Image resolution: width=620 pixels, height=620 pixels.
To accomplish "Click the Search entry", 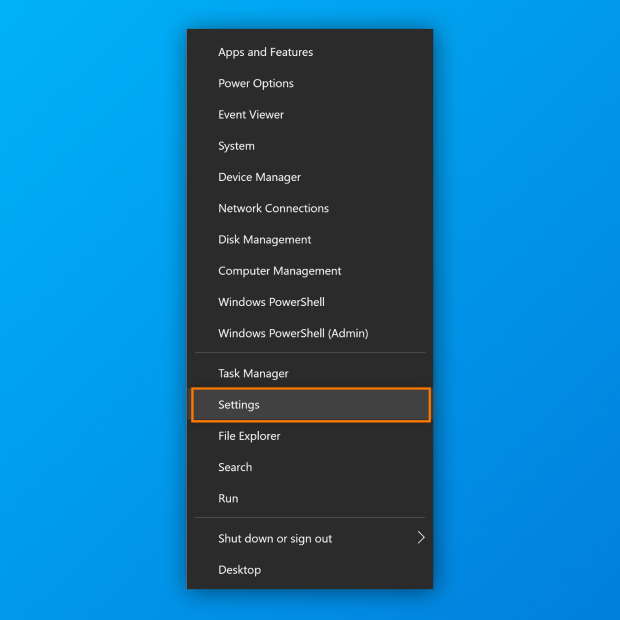I will tap(235, 467).
